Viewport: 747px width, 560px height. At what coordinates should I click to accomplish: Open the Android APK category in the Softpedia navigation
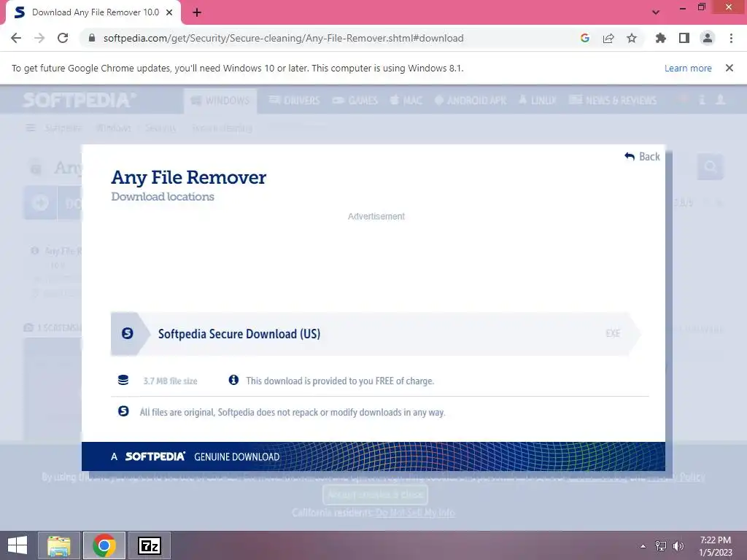pyautogui.click(x=471, y=101)
